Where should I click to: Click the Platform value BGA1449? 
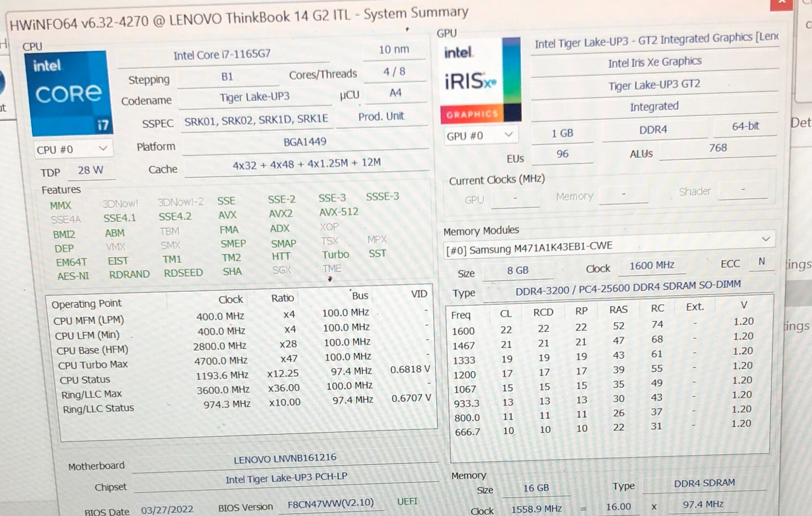(x=305, y=143)
